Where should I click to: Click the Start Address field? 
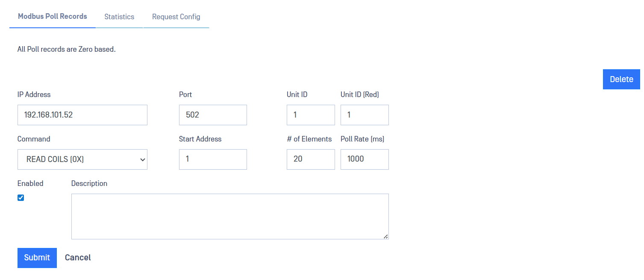[213, 159]
